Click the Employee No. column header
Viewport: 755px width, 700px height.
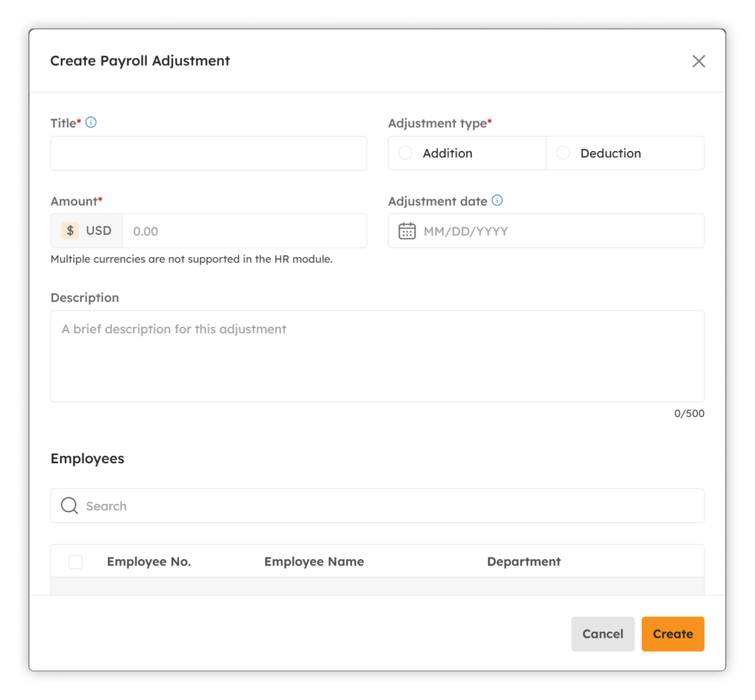[149, 562]
